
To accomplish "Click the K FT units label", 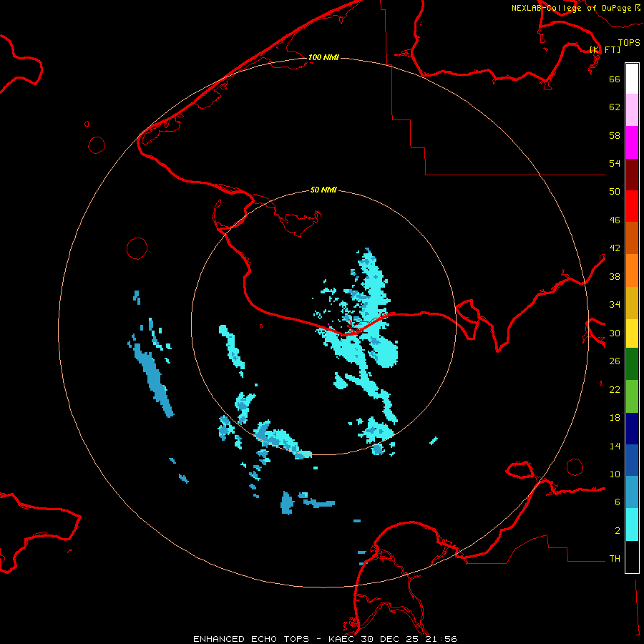I will pos(605,49).
